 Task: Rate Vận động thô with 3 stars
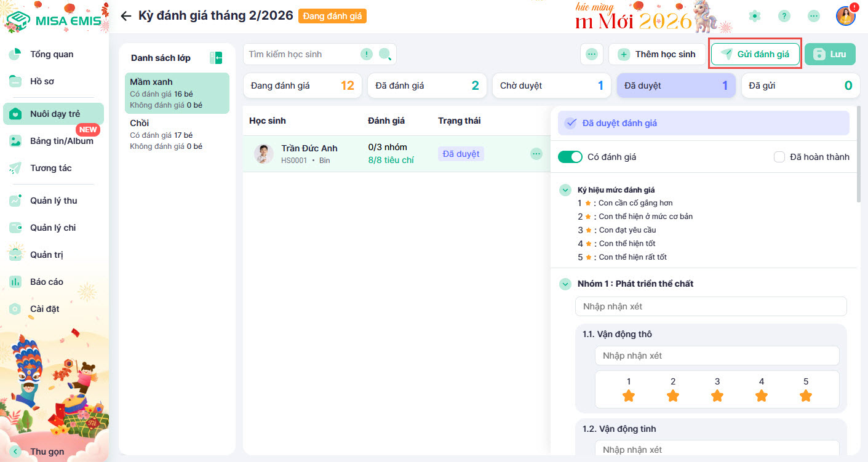pyautogui.click(x=717, y=396)
